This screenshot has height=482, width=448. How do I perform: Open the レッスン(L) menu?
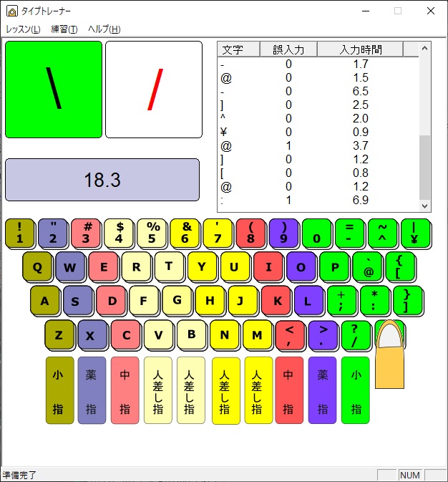point(23,29)
